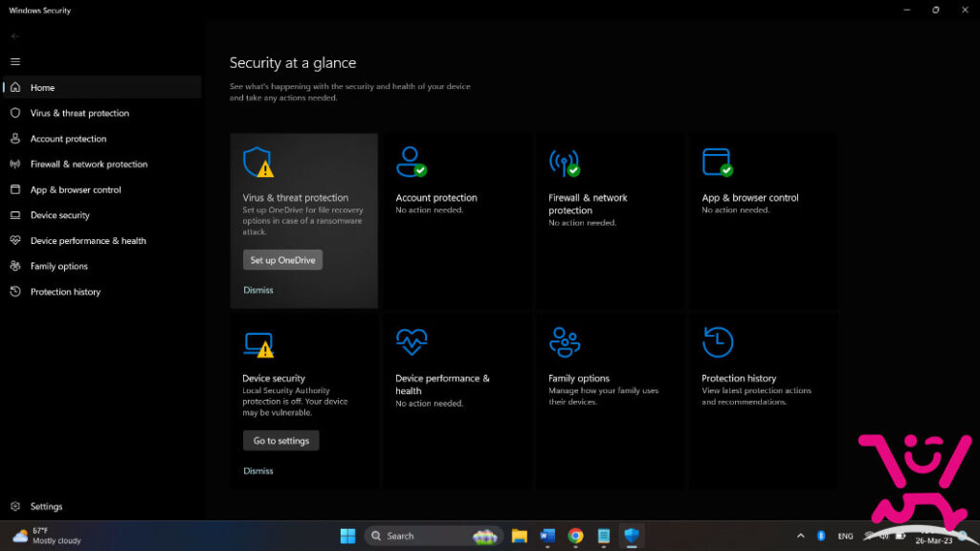
Task: Open File Explorer from the taskbar
Action: [x=520, y=536]
